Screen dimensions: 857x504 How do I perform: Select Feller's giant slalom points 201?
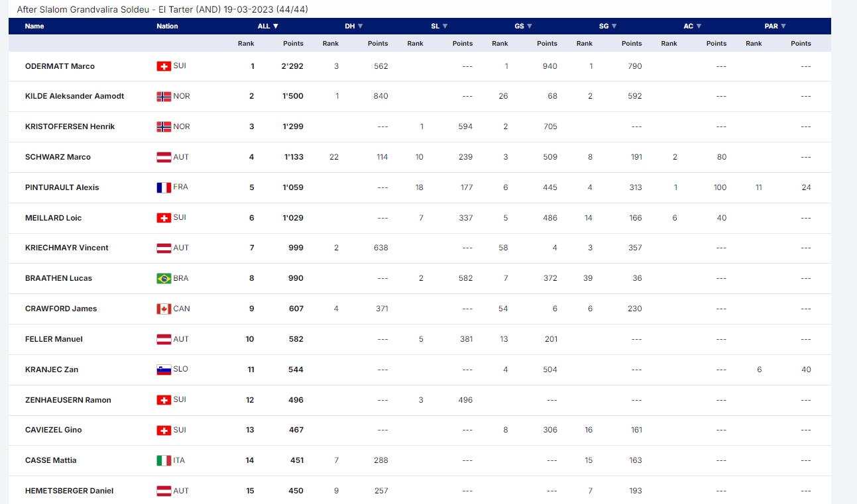pos(551,339)
